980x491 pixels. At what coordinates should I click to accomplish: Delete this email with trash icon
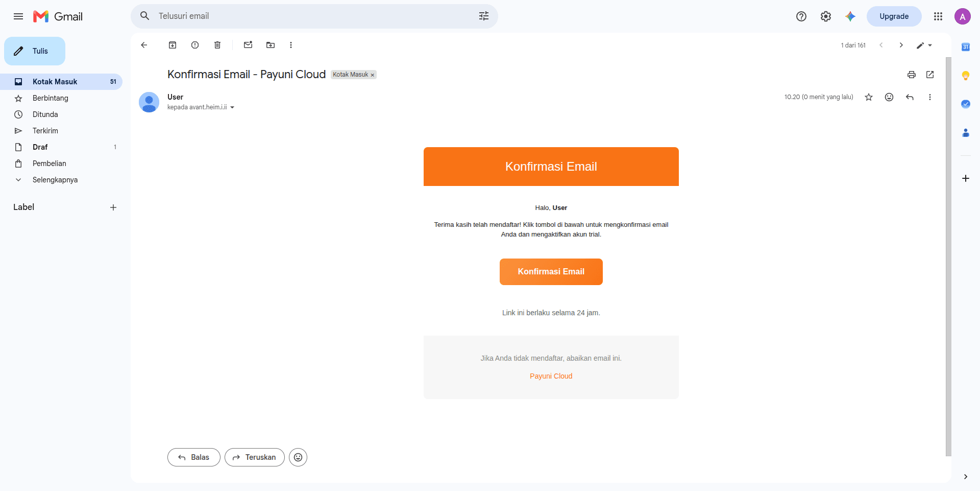pos(217,45)
